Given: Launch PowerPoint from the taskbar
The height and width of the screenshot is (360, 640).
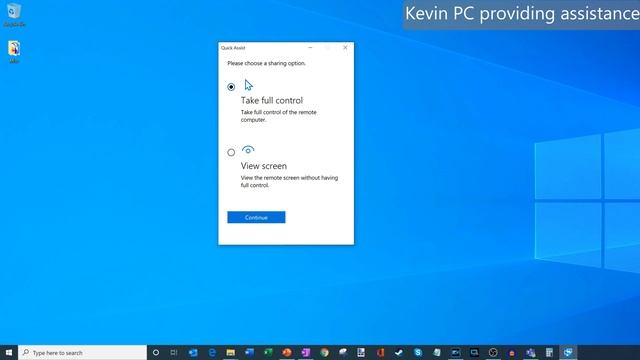Looking at the screenshot, I should pos(287,352).
